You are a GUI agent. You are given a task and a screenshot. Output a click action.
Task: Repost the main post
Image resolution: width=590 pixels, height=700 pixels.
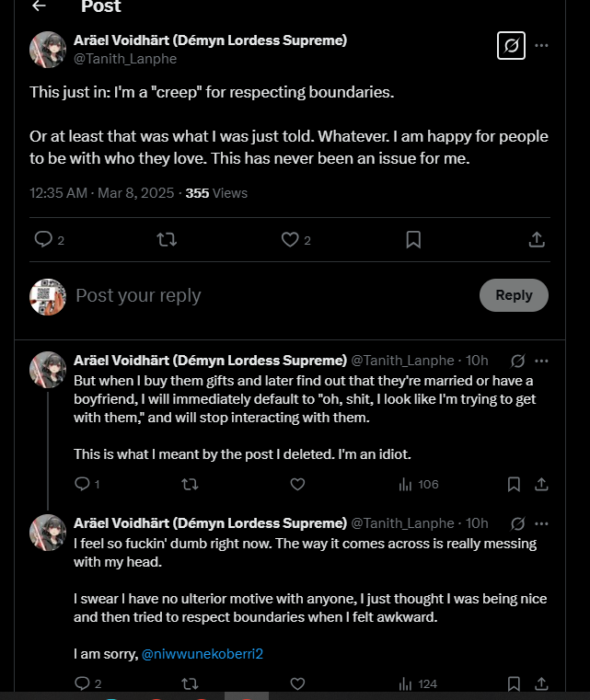click(167, 240)
